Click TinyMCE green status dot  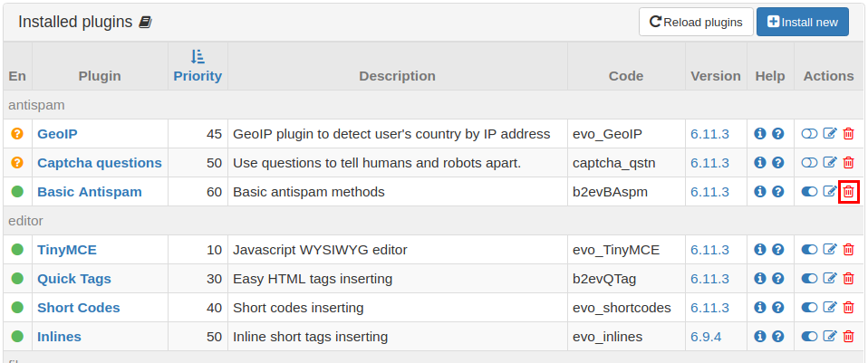pos(17,250)
